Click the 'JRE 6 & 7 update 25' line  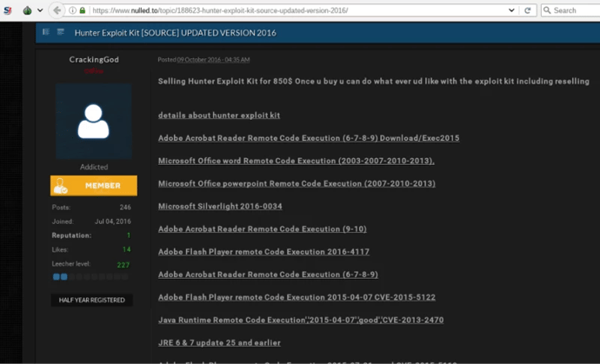pyautogui.click(x=219, y=342)
